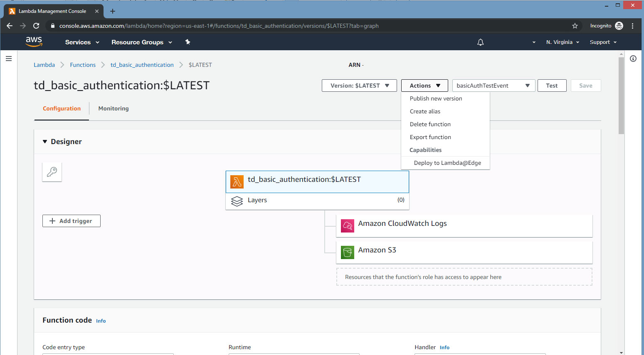644x355 pixels.
Task: Click the browser address bar URL
Action: click(x=219, y=26)
